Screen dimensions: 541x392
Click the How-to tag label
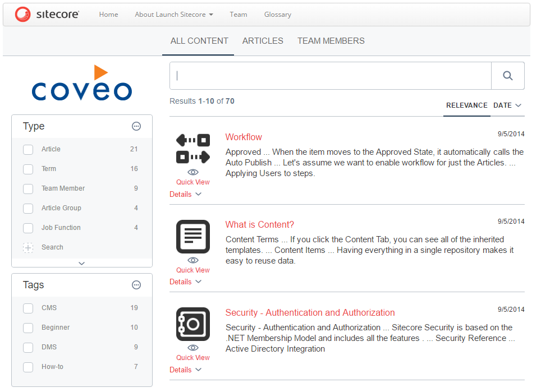point(52,367)
